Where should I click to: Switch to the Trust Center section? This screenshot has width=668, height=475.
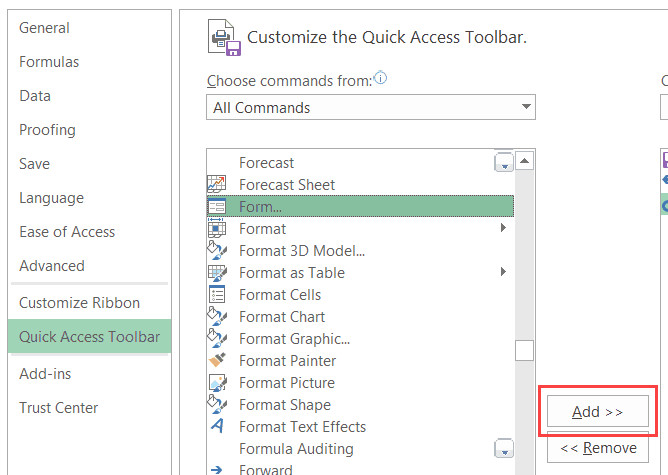tap(59, 408)
